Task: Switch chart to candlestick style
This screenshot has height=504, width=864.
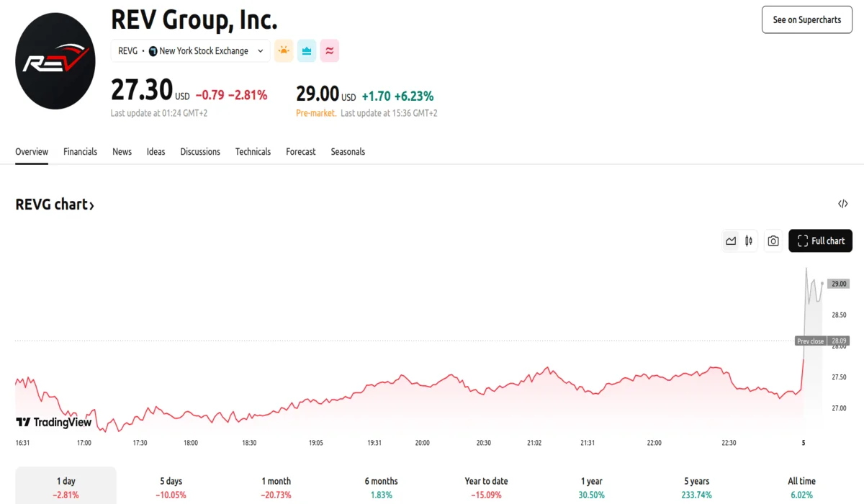Action: pyautogui.click(x=749, y=241)
